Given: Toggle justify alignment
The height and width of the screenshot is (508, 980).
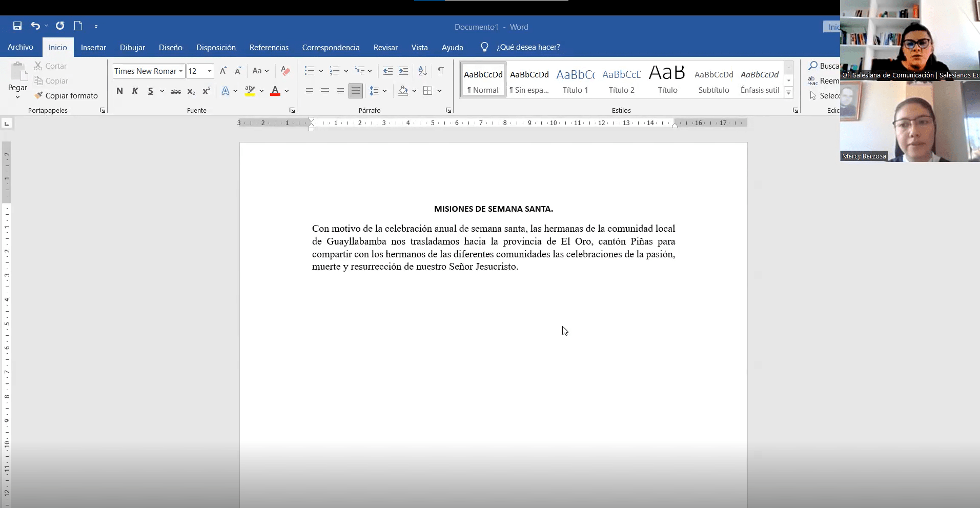Looking at the screenshot, I should click(355, 91).
